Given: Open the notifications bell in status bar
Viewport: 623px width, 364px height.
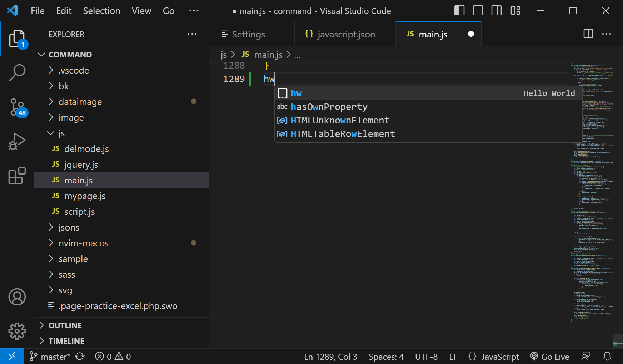Looking at the screenshot, I should coord(607,356).
